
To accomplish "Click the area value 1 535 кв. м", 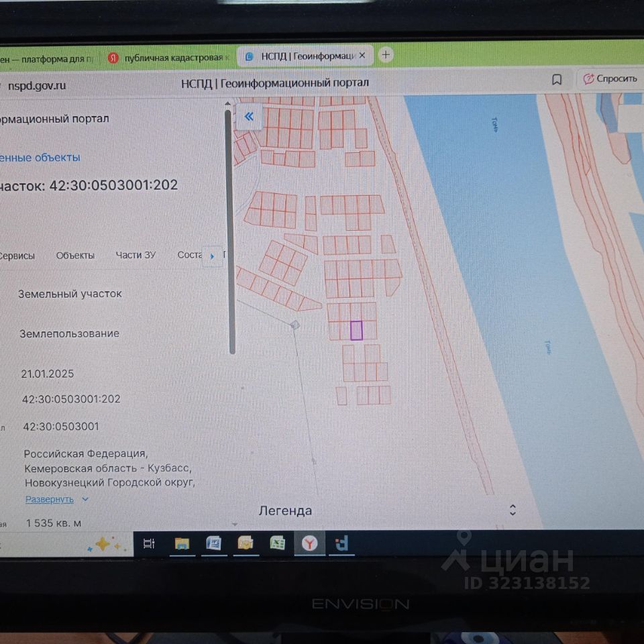I will pyautogui.click(x=54, y=523).
